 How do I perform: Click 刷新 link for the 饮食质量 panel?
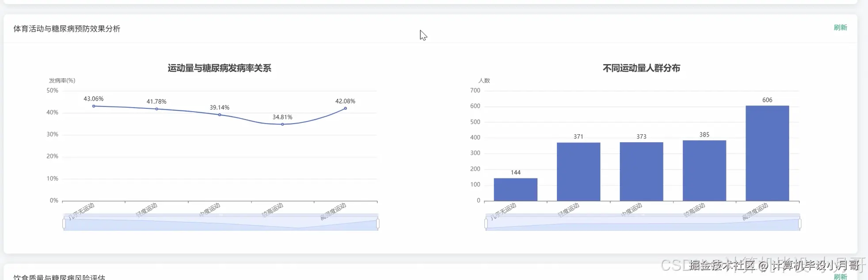tap(840, 277)
